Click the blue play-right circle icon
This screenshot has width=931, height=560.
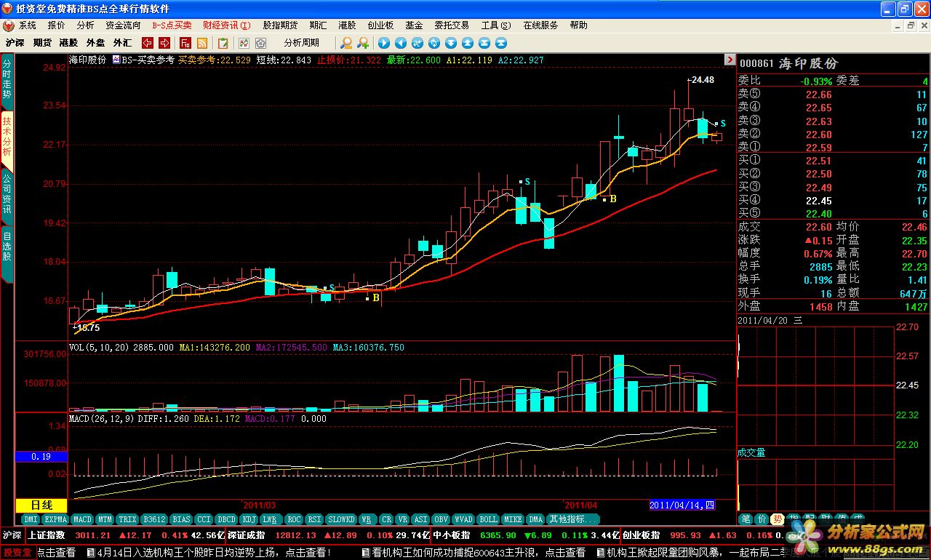point(384,43)
